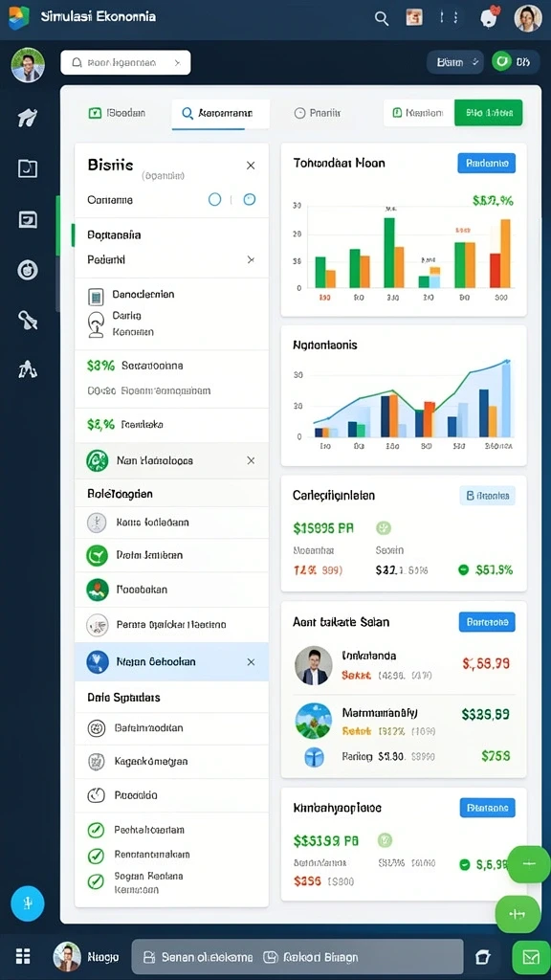
Task: Open the dropdown at top-right of toolbar
Action: [454, 62]
